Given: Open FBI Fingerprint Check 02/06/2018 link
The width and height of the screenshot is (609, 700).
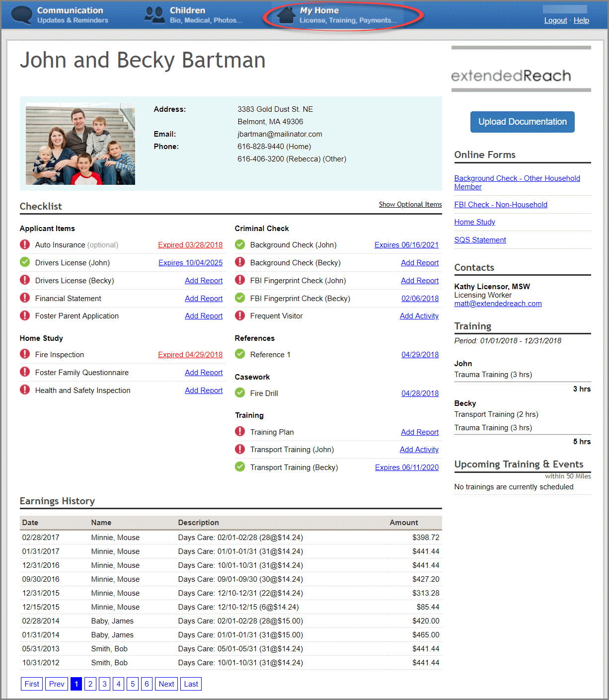Looking at the screenshot, I should point(420,299).
